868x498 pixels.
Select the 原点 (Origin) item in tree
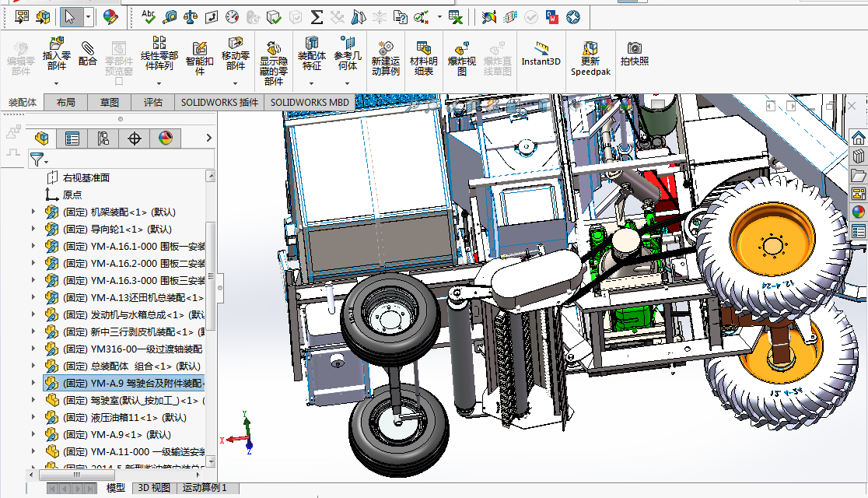point(72,195)
